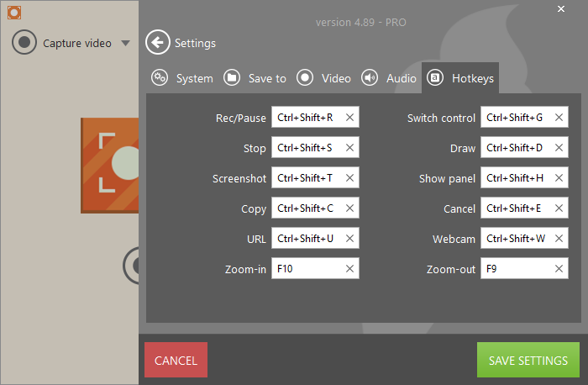This screenshot has height=385, width=588.
Task: Go to the Audio tab
Action: click(390, 78)
